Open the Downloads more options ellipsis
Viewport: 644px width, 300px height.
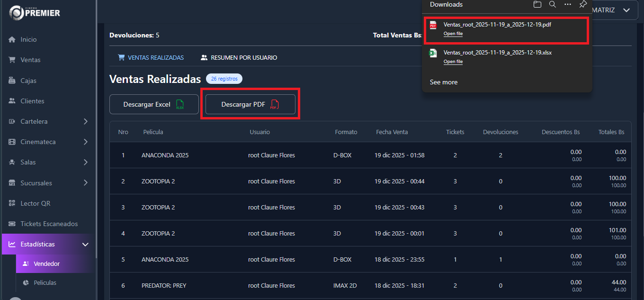point(568,4)
